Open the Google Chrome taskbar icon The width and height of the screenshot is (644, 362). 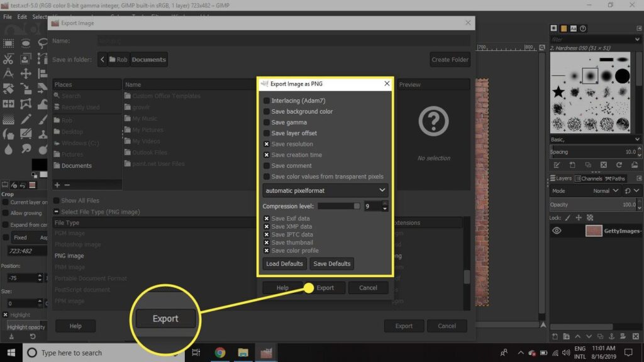tap(220, 352)
